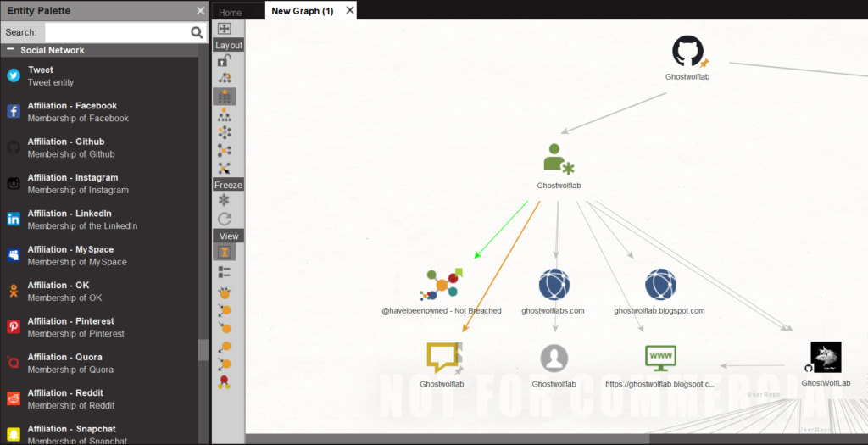Select the haveibeenpwned Not Breached node
The image size is (868, 445).
441,285
